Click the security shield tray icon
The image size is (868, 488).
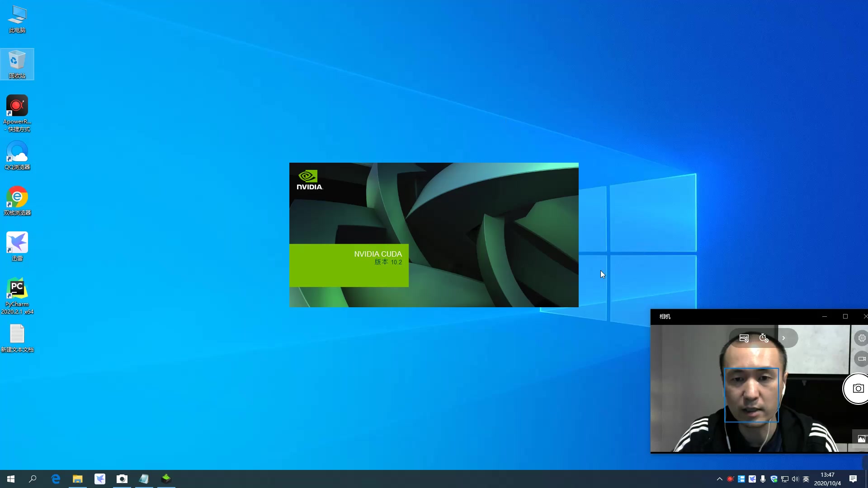(774, 479)
